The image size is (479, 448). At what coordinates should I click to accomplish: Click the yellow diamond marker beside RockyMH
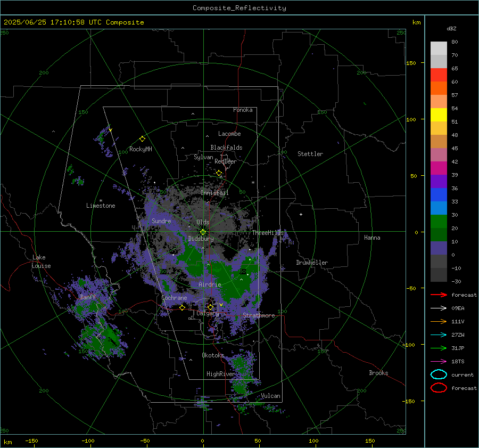click(x=142, y=139)
